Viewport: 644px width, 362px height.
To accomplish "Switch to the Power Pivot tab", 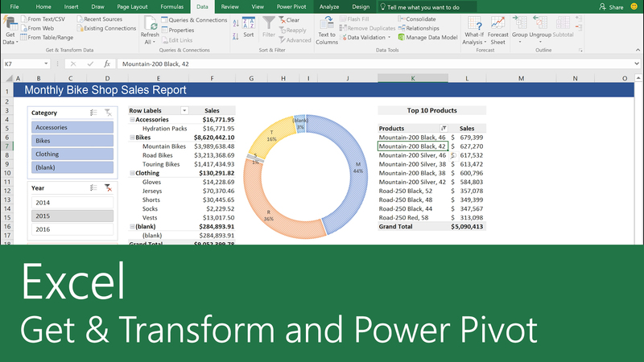I will click(290, 6).
